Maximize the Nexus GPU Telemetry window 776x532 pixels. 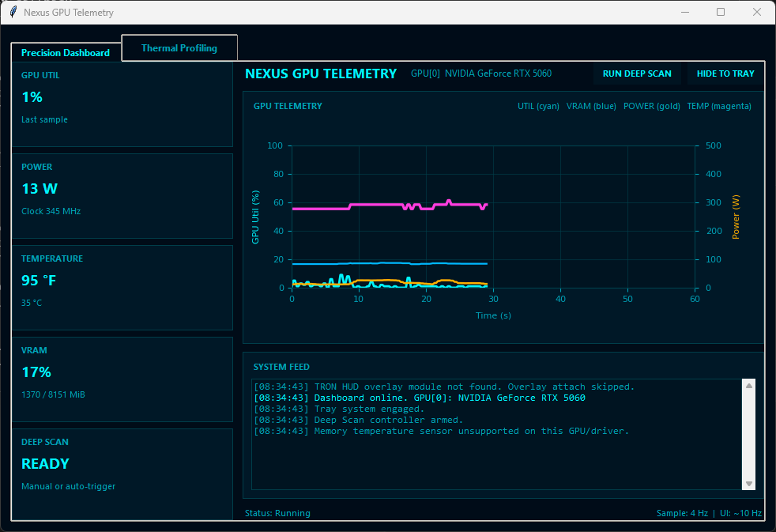[720, 12]
